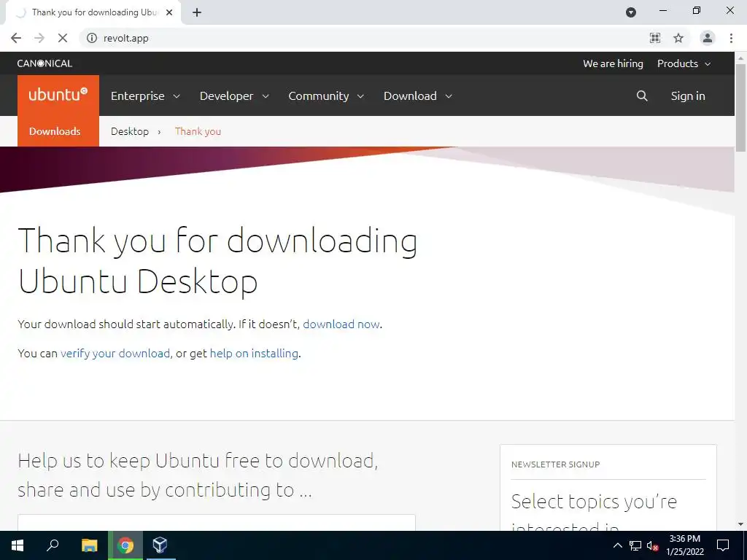Open the QR code icon in address bar

655,38
